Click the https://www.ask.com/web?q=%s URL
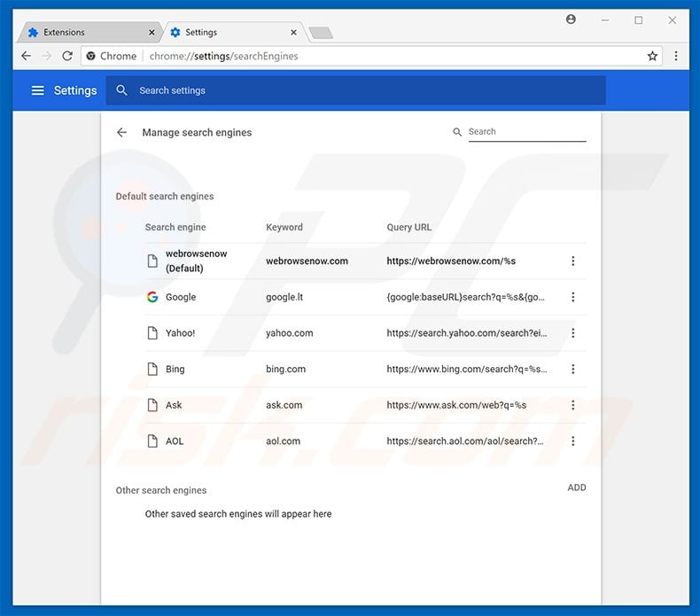 (x=456, y=405)
